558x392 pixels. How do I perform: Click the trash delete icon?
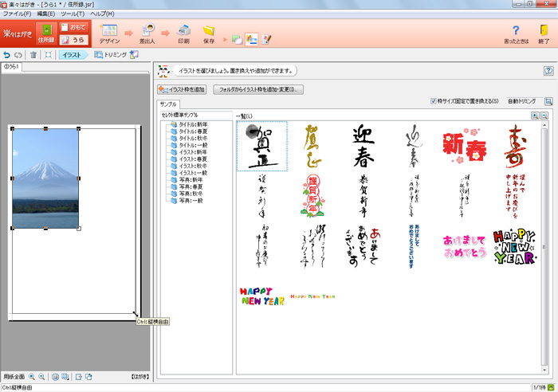pyautogui.click(x=33, y=55)
